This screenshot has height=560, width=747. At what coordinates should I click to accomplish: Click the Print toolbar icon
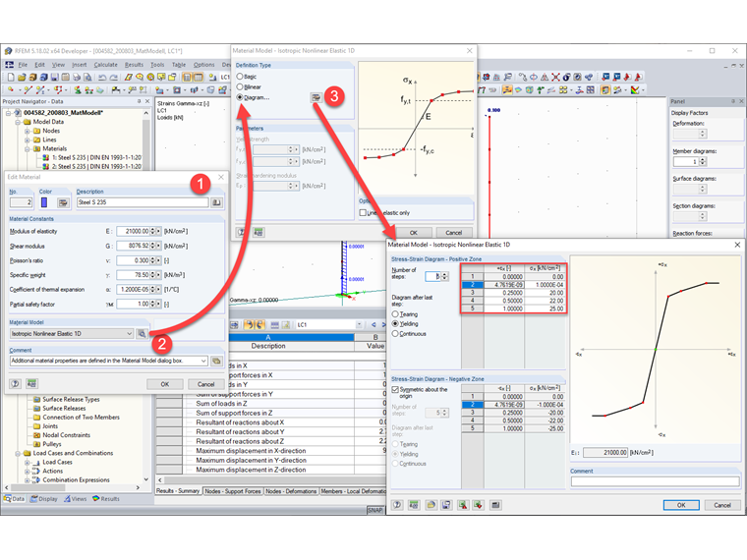pyautogui.click(x=78, y=77)
